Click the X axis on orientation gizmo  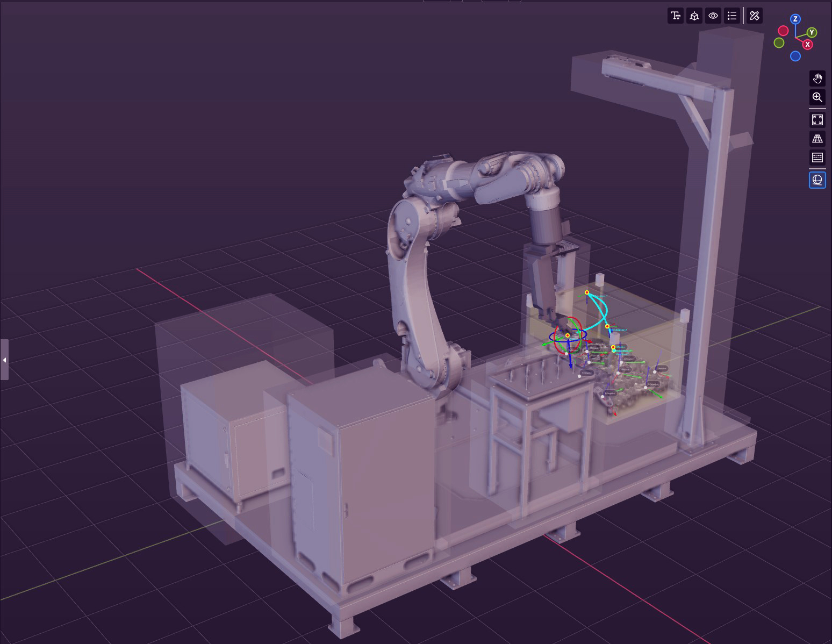click(x=807, y=45)
